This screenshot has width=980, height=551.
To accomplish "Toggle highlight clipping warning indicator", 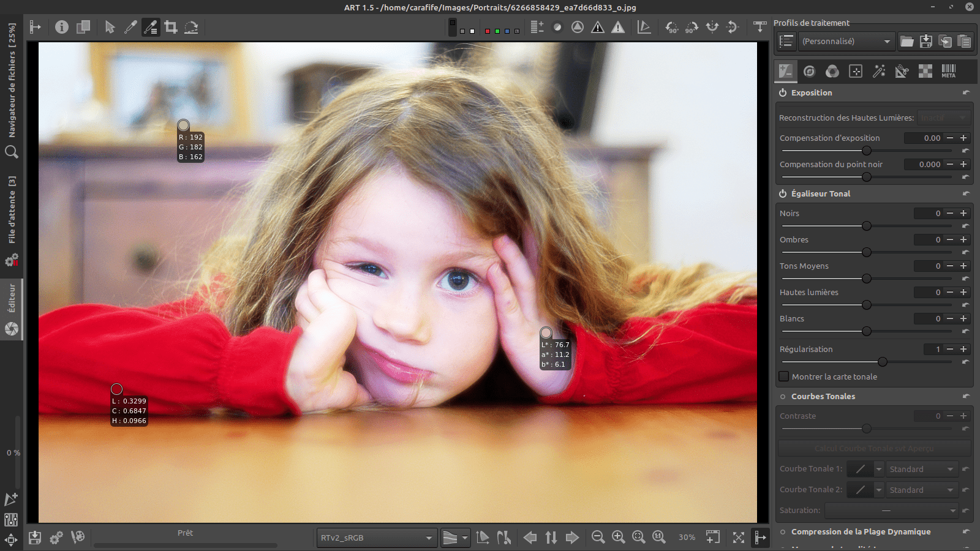I will pos(618,27).
